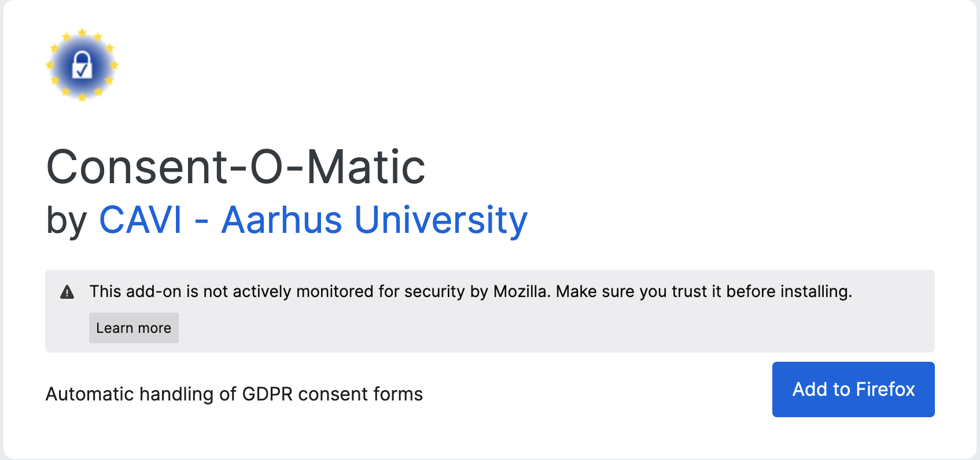
Task: Click "CAVI" in the author name
Action: pyautogui.click(x=141, y=220)
